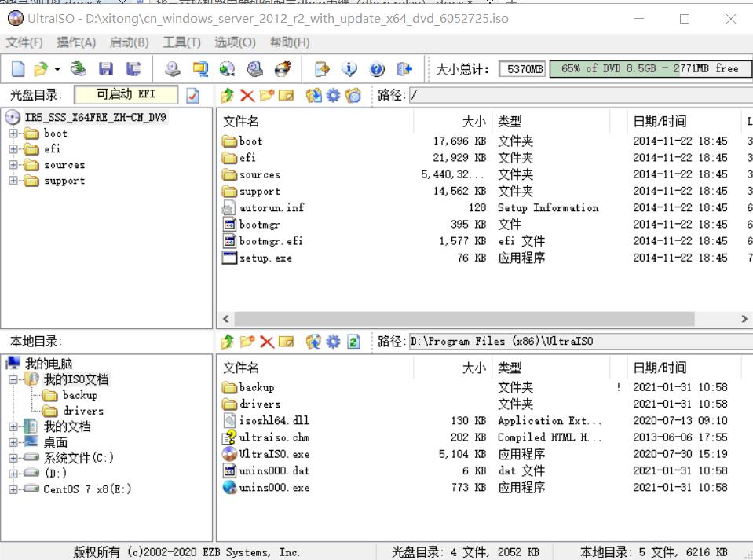Image resolution: width=753 pixels, height=560 pixels.
Task: Open the 工具(T) menu
Action: [x=181, y=42]
